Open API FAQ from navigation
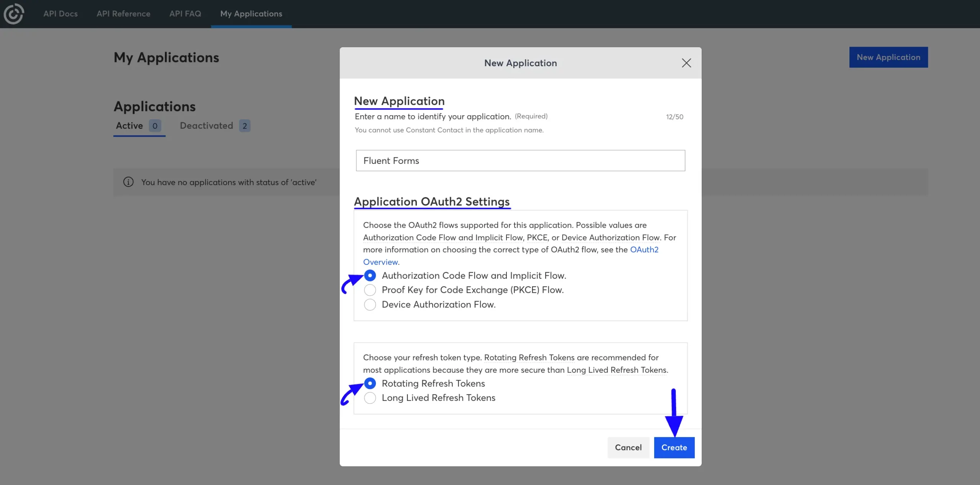 pyautogui.click(x=185, y=14)
